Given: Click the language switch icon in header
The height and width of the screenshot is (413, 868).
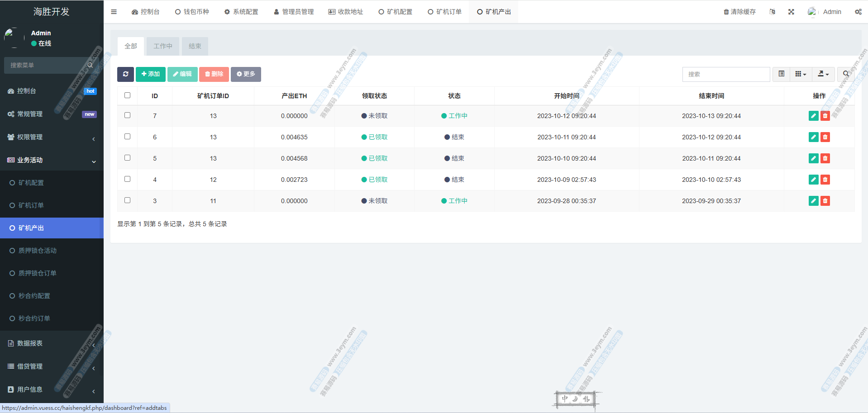Looking at the screenshot, I should [772, 12].
